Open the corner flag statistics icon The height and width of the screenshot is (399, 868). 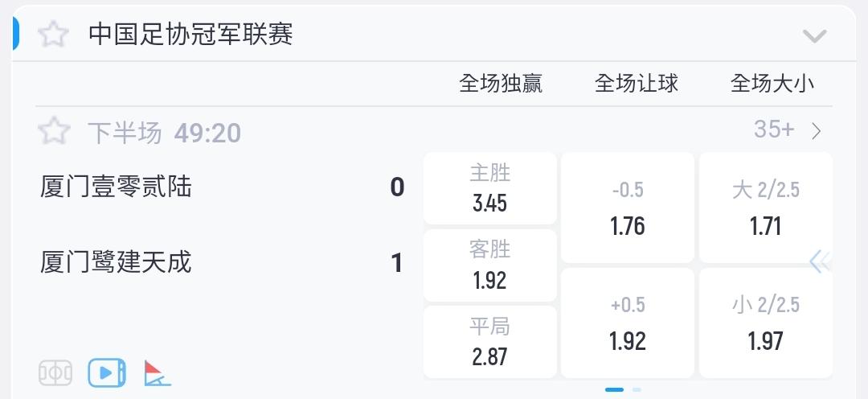point(157,372)
